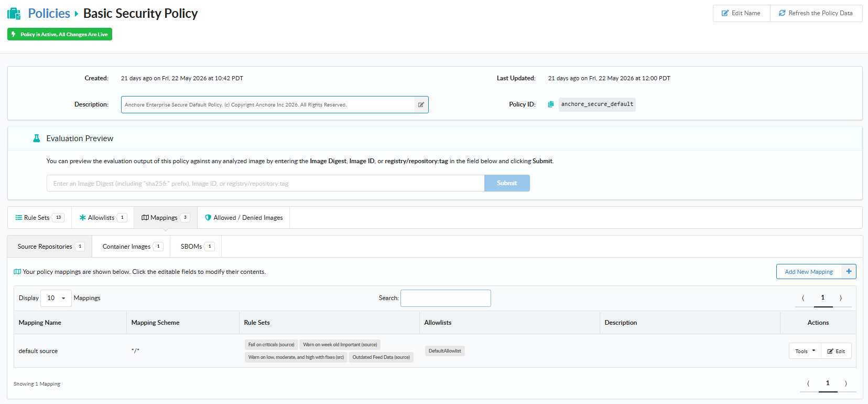Copy the Policy ID with clipboard icon
The width and height of the screenshot is (868, 404).
pyautogui.click(x=551, y=104)
